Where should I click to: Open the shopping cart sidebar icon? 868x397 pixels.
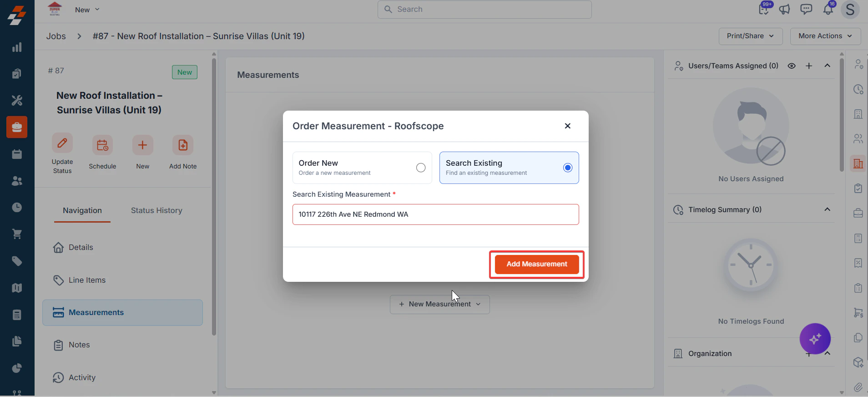pos(17,234)
